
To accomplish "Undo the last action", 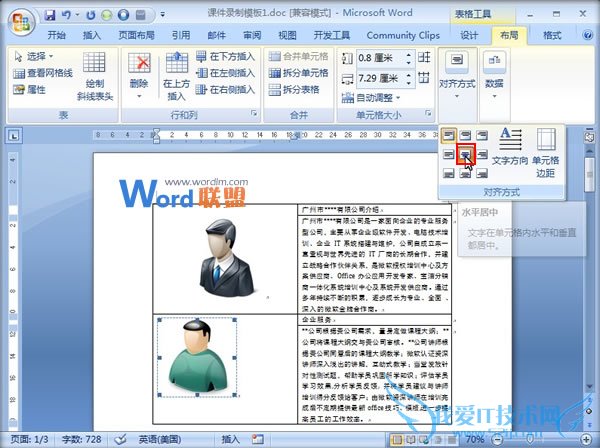I will click(x=66, y=15).
